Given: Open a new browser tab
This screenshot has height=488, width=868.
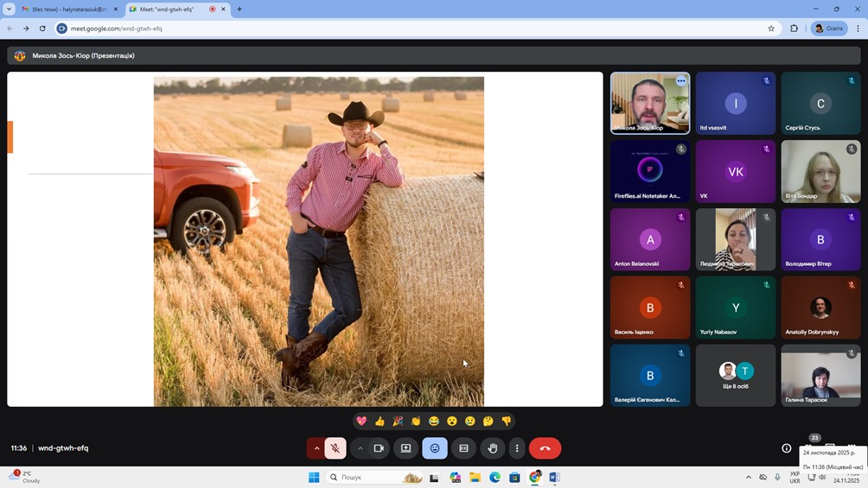Looking at the screenshot, I should click(x=239, y=10).
